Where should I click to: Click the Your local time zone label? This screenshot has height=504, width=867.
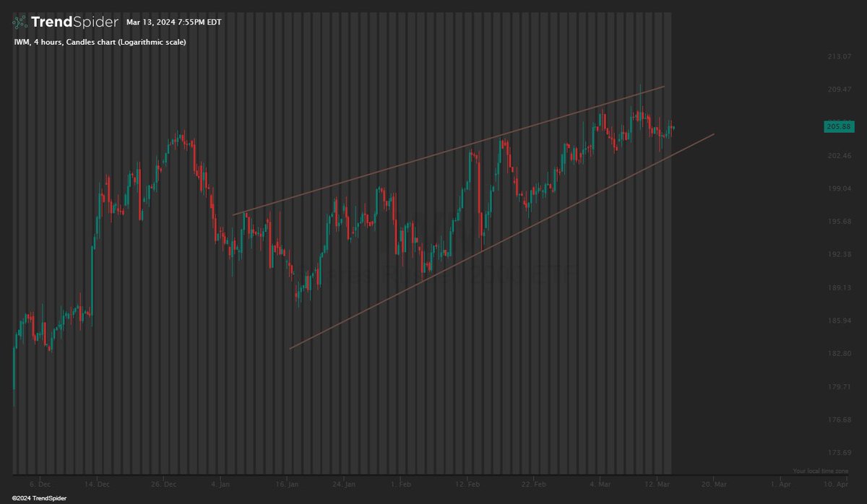(821, 469)
